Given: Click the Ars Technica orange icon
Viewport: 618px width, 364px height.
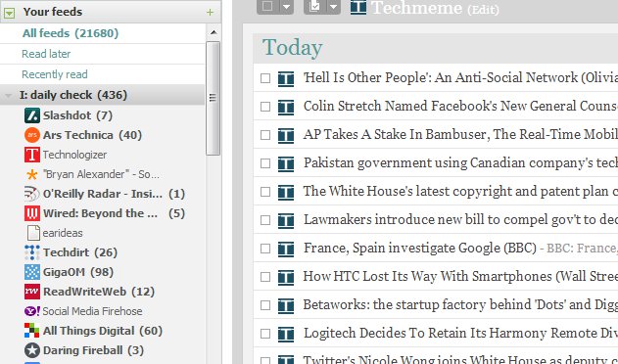Looking at the screenshot, I should [32, 135].
